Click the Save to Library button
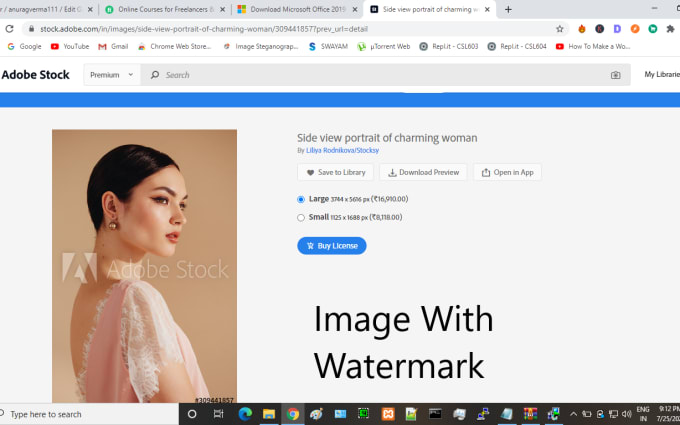The width and height of the screenshot is (680, 425). coord(335,172)
